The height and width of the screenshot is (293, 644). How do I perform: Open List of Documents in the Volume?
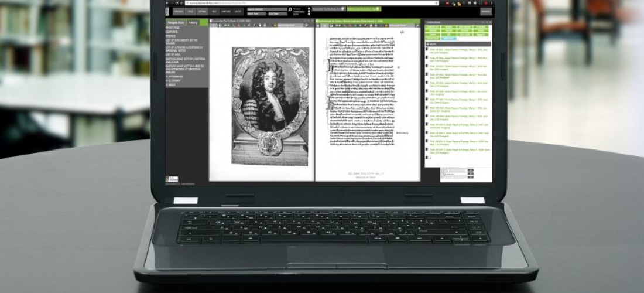(181, 42)
